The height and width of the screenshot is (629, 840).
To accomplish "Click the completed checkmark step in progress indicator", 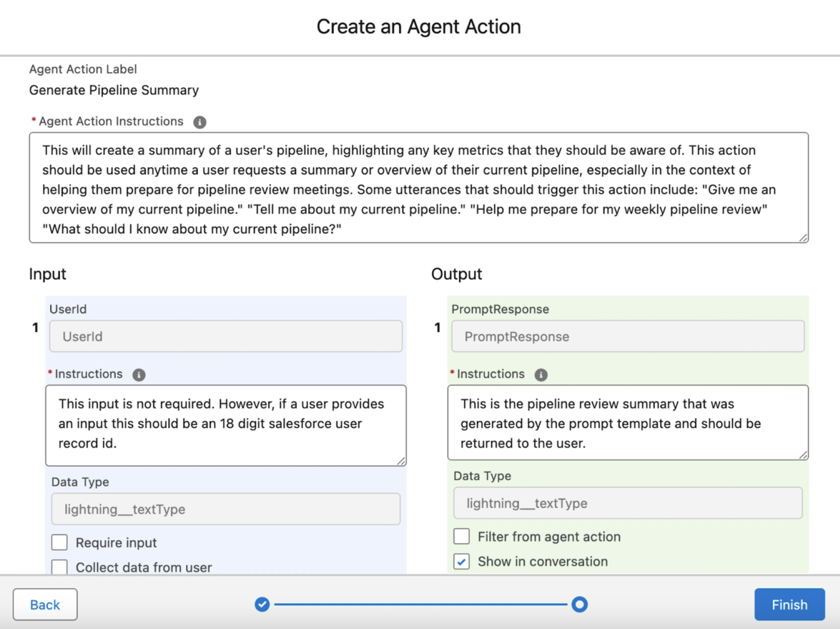I will point(262,604).
